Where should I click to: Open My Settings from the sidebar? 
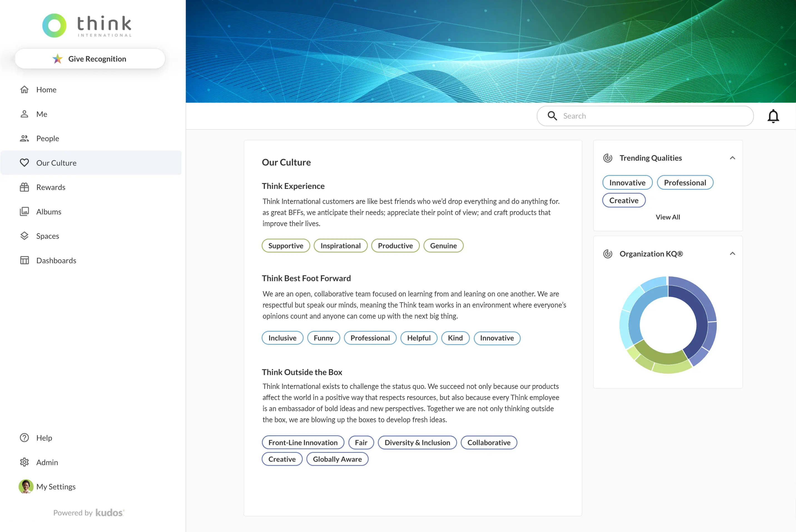[x=56, y=486]
